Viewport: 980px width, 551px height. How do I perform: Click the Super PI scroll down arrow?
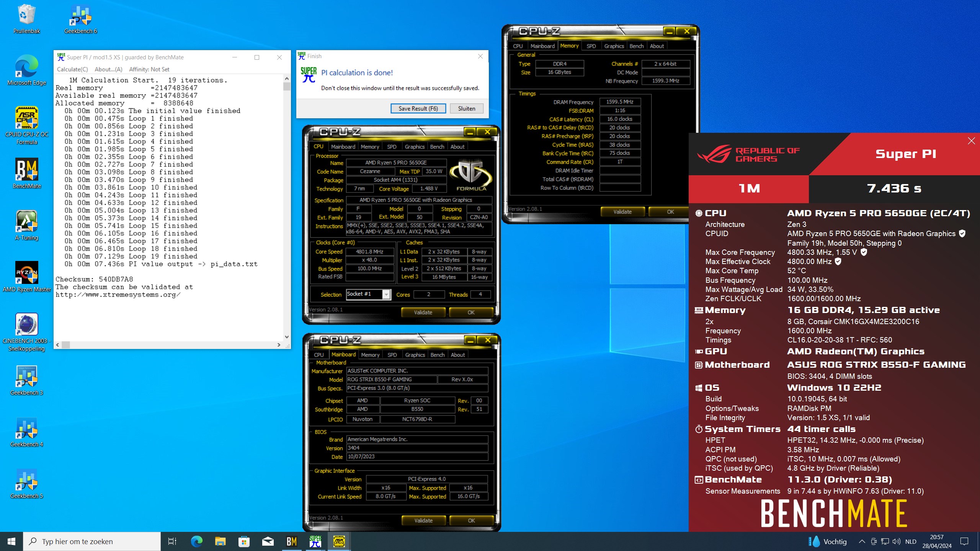click(x=287, y=337)
